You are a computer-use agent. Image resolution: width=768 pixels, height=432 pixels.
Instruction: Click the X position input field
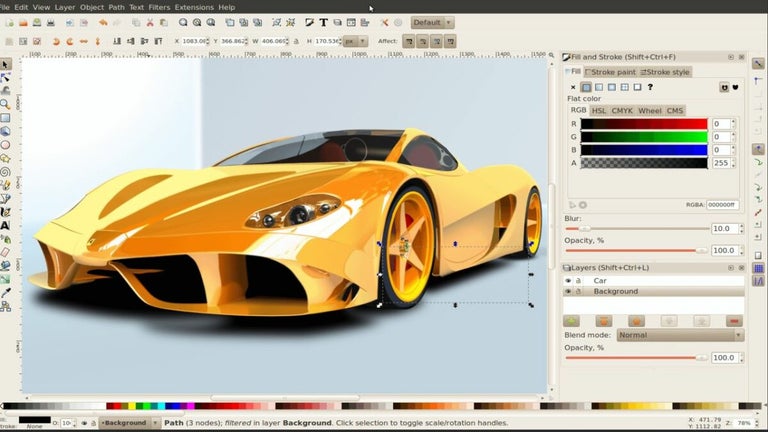pyautogui.click(x=194, y=42)
